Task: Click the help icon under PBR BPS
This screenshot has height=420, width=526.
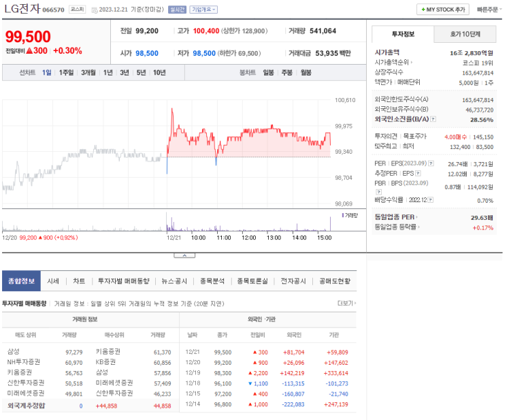Action: (x=378, y=192)
